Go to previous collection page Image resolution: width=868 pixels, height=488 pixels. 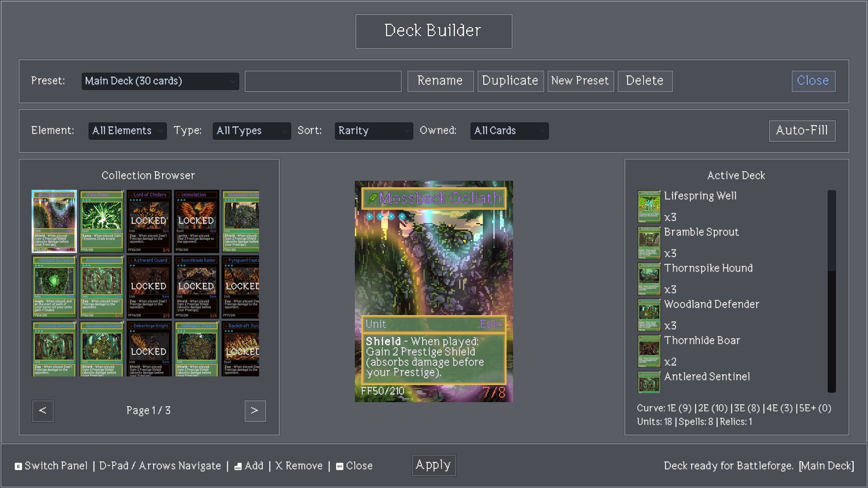[x=43, y=411]
